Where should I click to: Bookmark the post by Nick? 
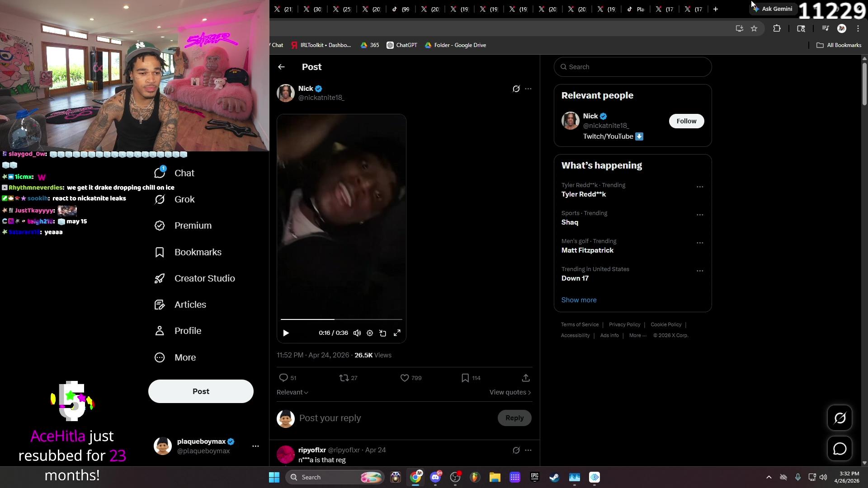(x=465, y=378)
